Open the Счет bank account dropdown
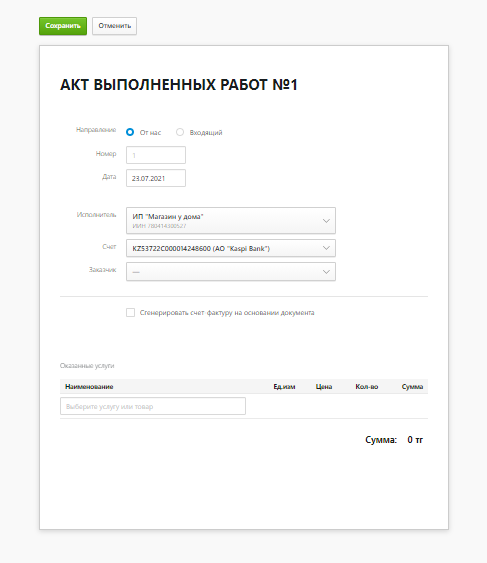The width and height of the screenshot is (487, 563). 231,248
